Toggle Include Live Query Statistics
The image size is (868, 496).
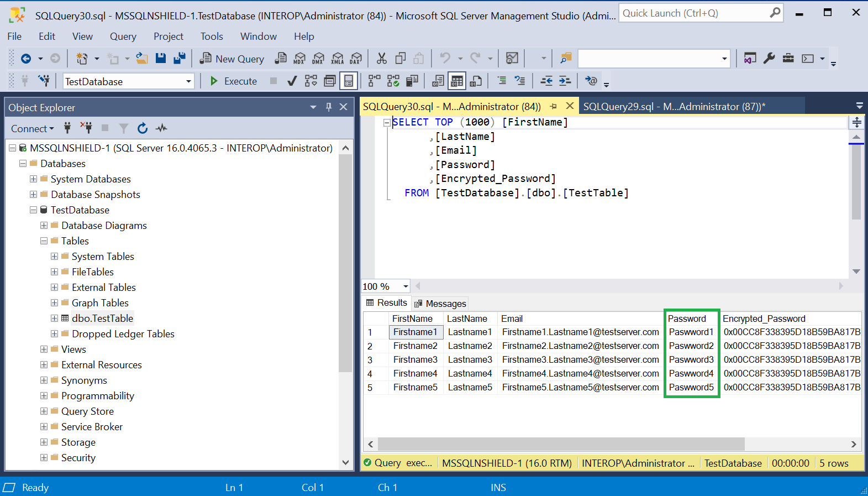(x=393, y=81)
